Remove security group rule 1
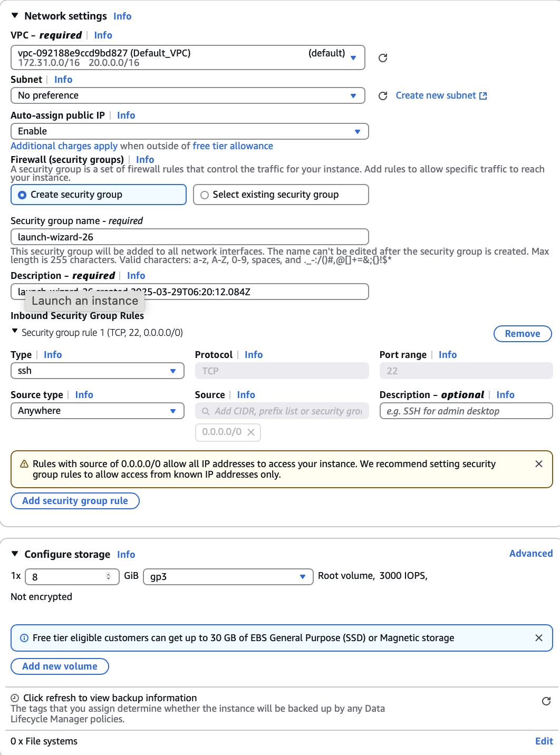 (522, 334)
